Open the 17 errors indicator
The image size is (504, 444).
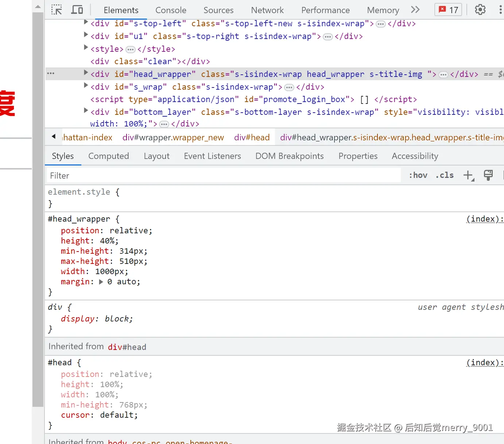pyautogui.click(x=448, y=10)
